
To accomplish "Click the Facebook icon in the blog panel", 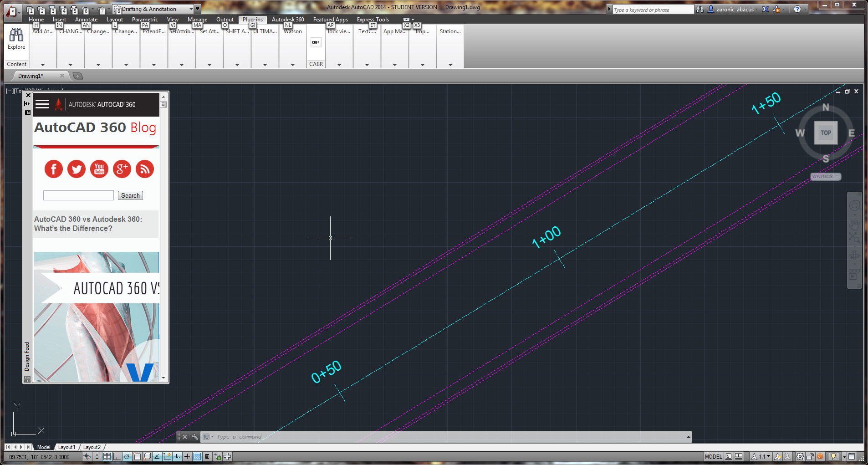I will (x=54, y=169).
